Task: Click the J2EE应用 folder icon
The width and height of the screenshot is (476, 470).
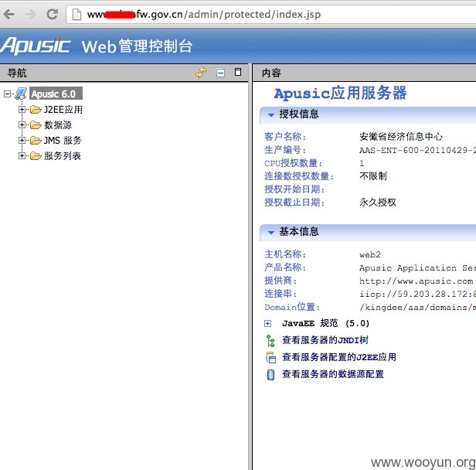Action: point(36,109)
